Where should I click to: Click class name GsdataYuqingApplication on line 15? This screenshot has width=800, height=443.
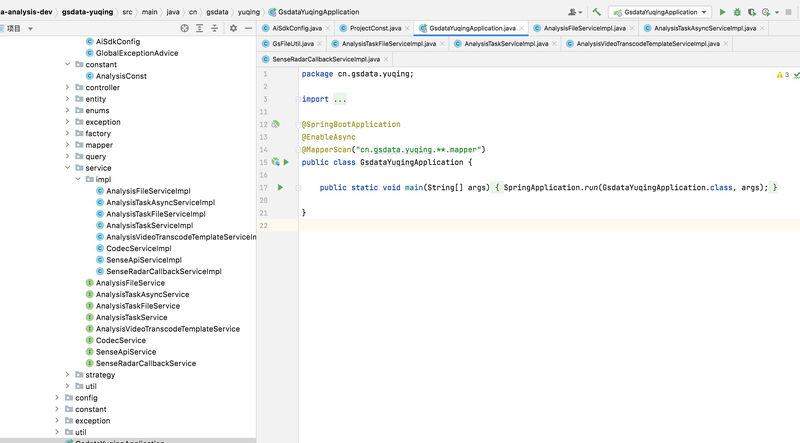click(411, 162)
